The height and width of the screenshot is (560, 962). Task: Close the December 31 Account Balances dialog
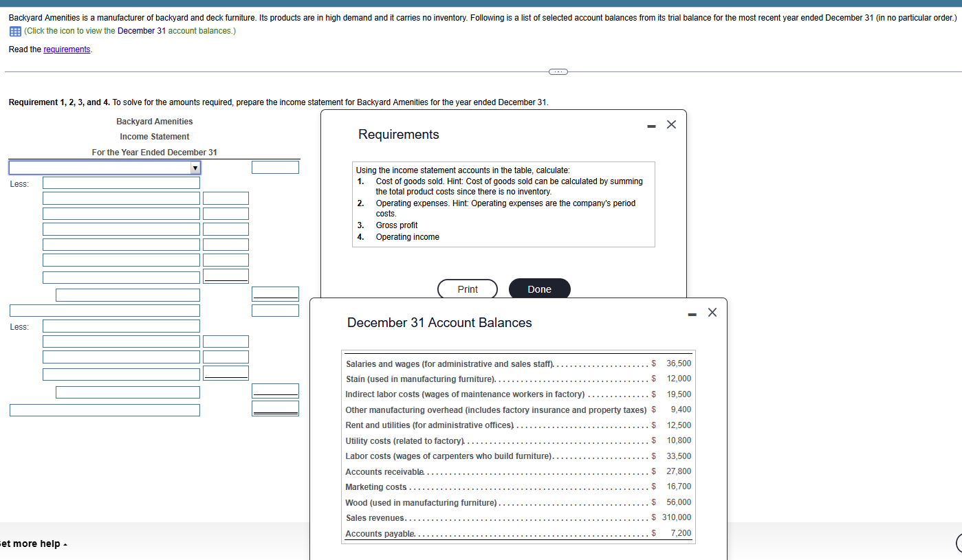712,313
